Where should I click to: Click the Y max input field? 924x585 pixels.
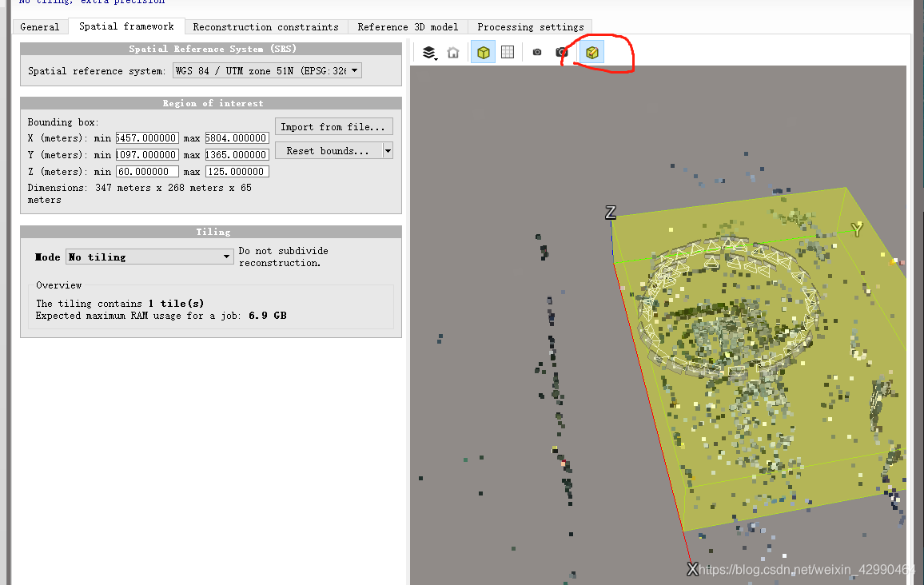237,154
